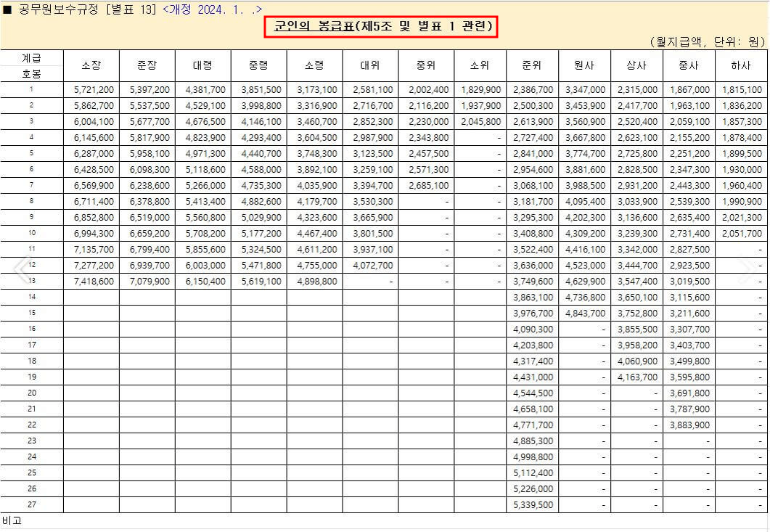
Task: Select the 원사 column header
Action: click(584, 65)
